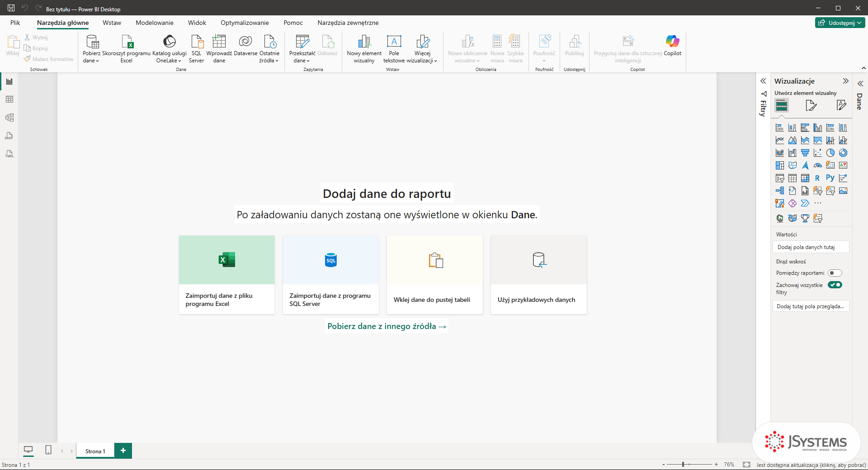Select pie chart visual icon

point(830,153)
